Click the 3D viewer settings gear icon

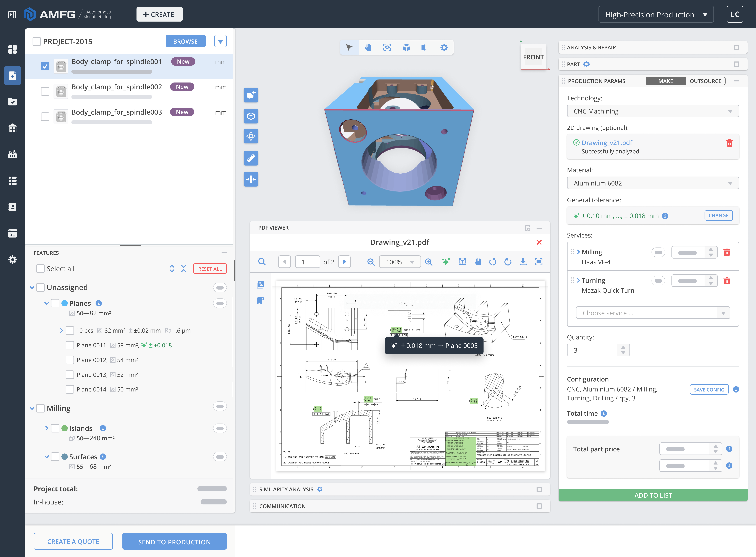tap(444, 48)
